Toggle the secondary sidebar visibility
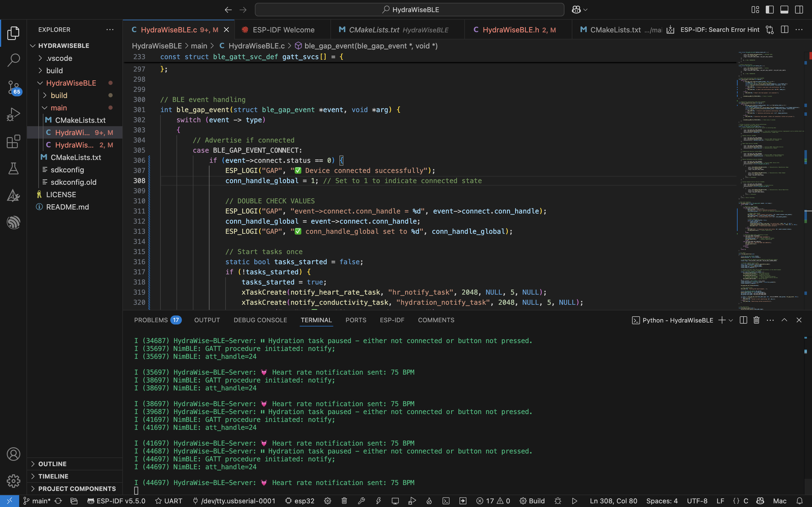 (799, 10)
